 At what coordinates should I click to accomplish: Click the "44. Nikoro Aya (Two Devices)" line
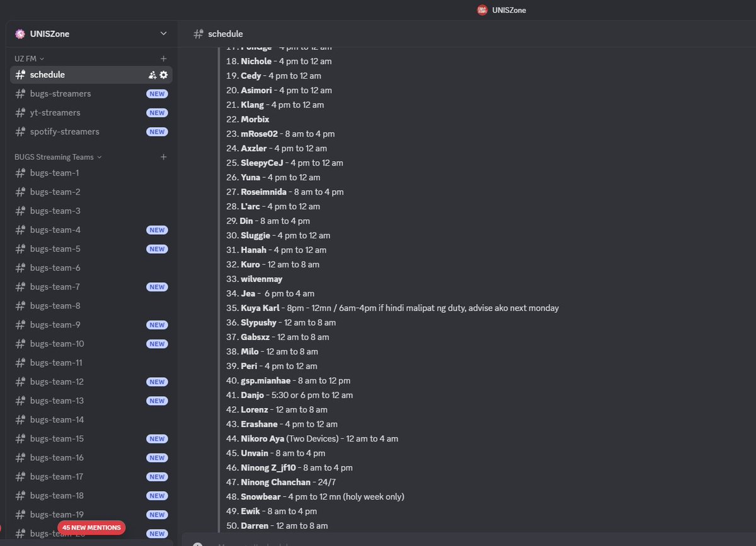[x=312, y=439]
